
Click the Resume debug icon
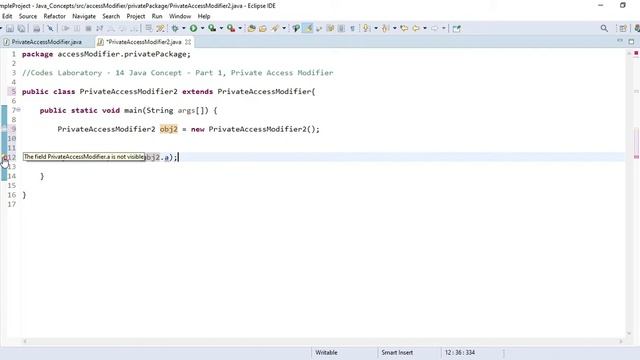click(66, 29)
